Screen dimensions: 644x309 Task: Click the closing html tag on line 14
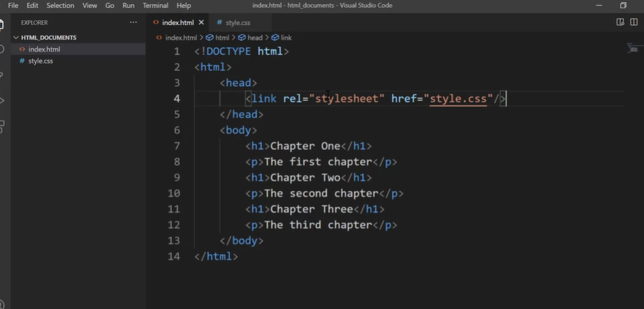[216, 257]
